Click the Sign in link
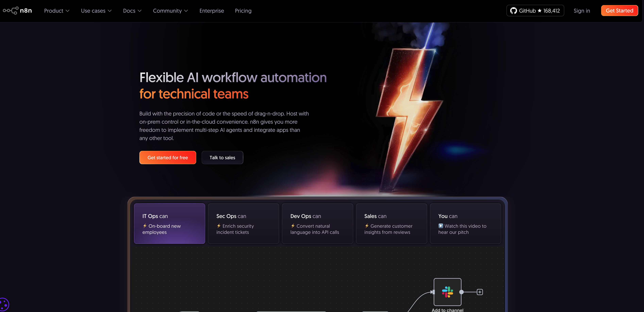Image resolution: width=644 pixels, height=312 pixels. (x=581, y=11)
